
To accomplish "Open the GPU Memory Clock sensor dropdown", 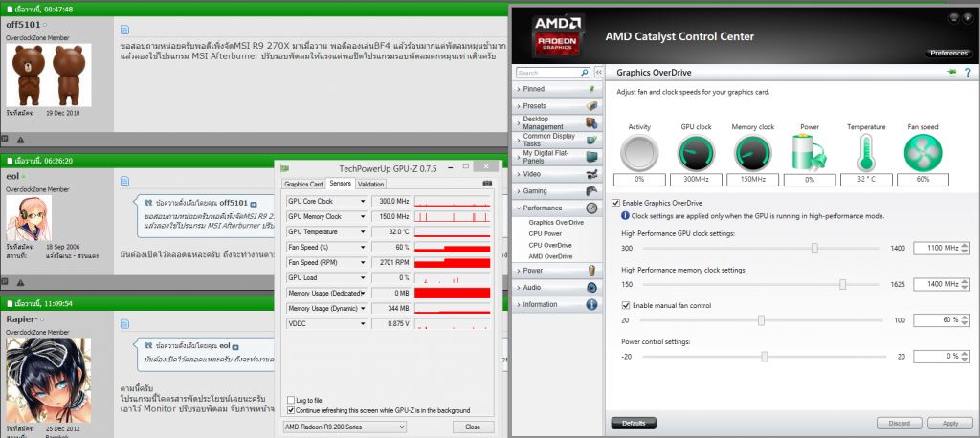I will (x=363, y=216).
